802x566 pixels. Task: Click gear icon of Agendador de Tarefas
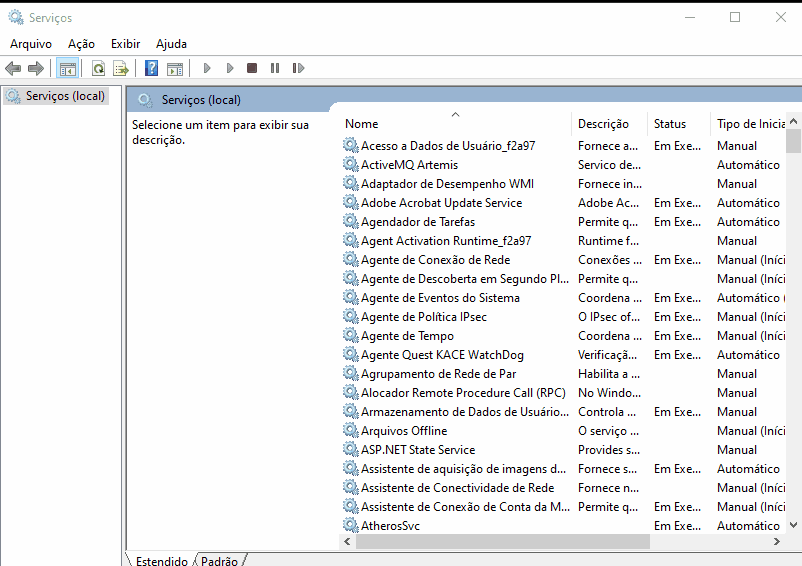[x=350, y=221]
